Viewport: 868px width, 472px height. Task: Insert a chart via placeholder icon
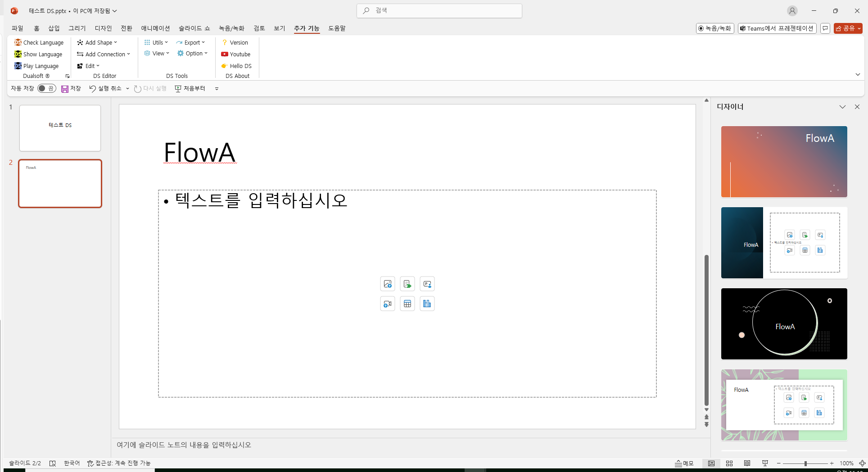(427, 304)
